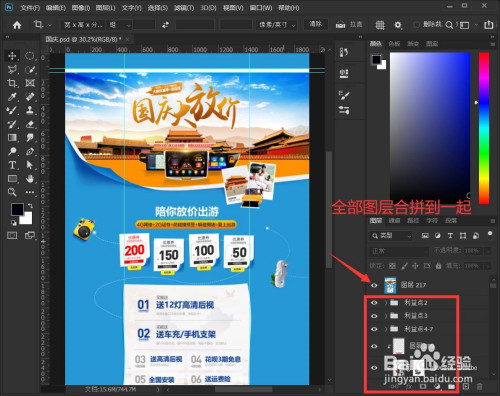Select the Hand tool
Viewport: 500px width, 396px height.
[30, 179]
